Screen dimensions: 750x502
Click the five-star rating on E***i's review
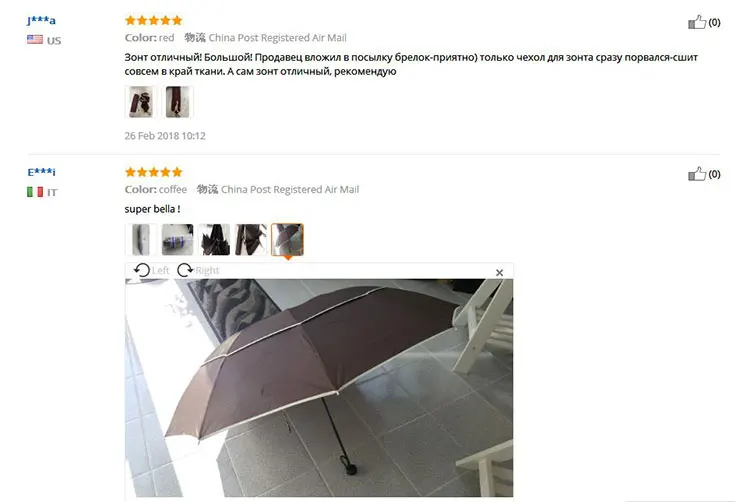[x=154, y=172]
